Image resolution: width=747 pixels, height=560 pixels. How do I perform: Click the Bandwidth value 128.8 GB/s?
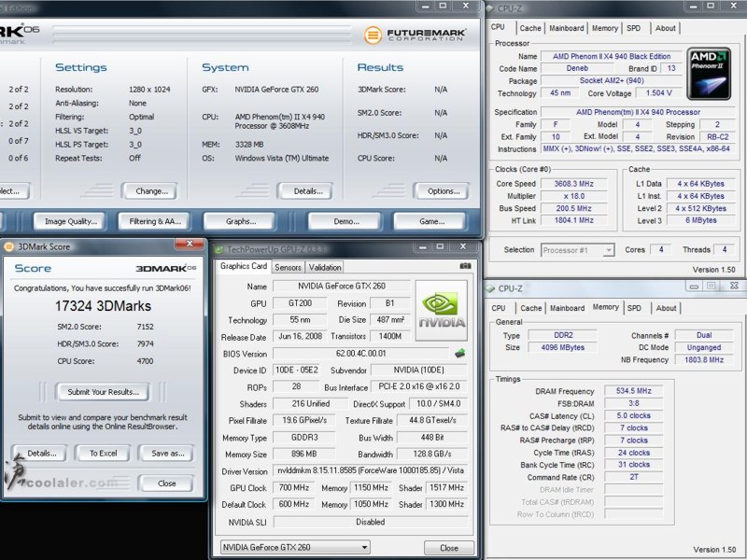pyautogui.click(x=432, y=455)
